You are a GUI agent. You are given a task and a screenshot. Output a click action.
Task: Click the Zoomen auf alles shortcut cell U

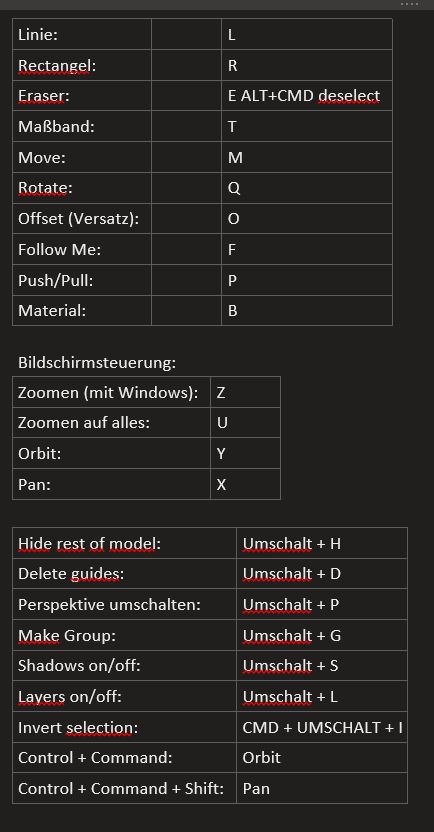245,422
